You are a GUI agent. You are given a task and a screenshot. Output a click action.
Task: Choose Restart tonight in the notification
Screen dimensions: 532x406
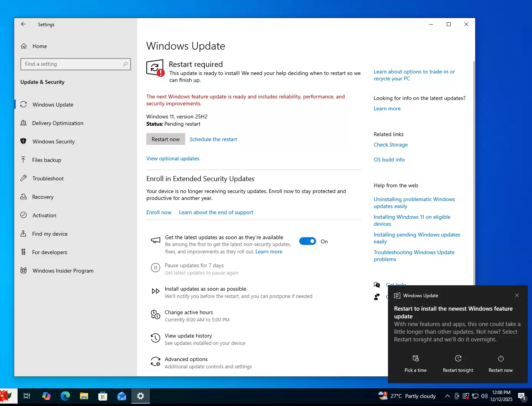pyautogui.click(x=458, y=363)
